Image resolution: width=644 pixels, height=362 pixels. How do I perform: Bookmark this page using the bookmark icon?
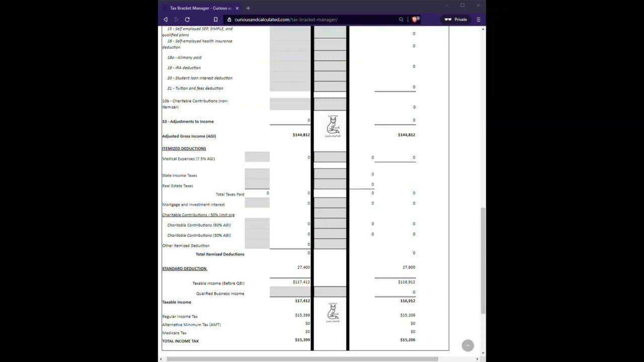[216, 20]
